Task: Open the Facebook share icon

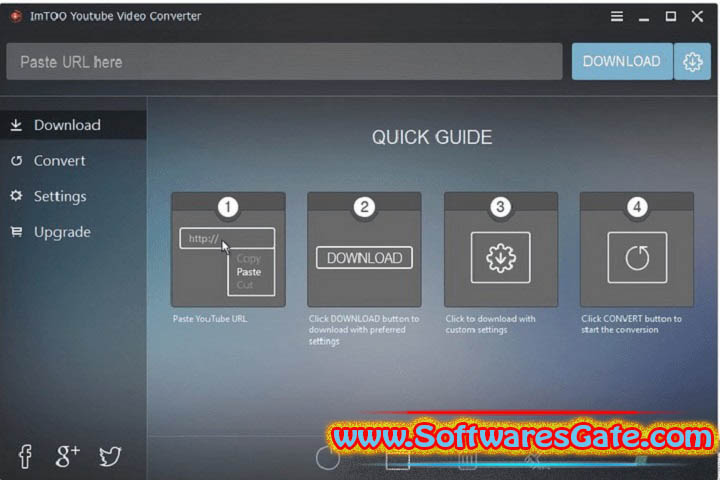Action: [25, 456]
